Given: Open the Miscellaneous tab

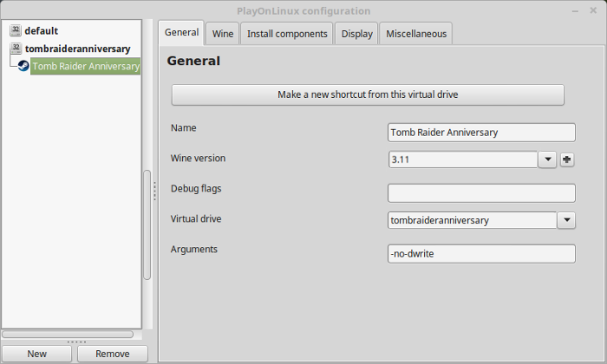Looking at the screenshot, I should pyautogui.click(x=416, y=34).
